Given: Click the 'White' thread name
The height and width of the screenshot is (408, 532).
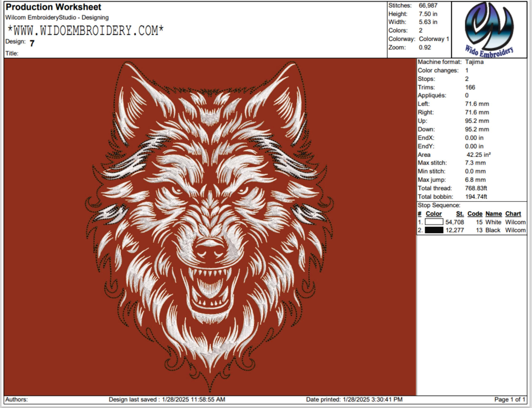Looking at the screenshot, I should (x=493, y=222).
